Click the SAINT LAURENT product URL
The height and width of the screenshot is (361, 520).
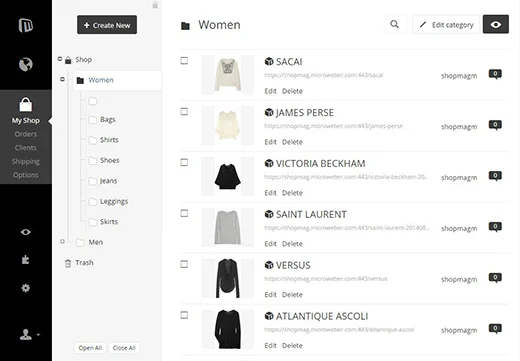(x=347, y=228)
